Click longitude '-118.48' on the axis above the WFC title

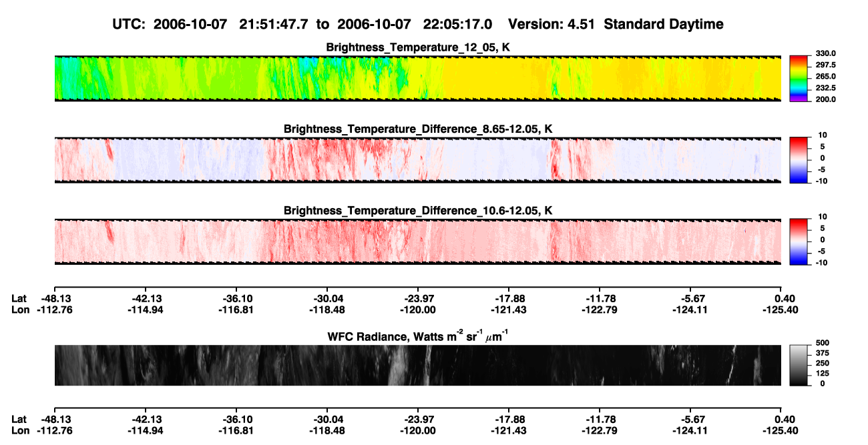click(x=327, y=309)
